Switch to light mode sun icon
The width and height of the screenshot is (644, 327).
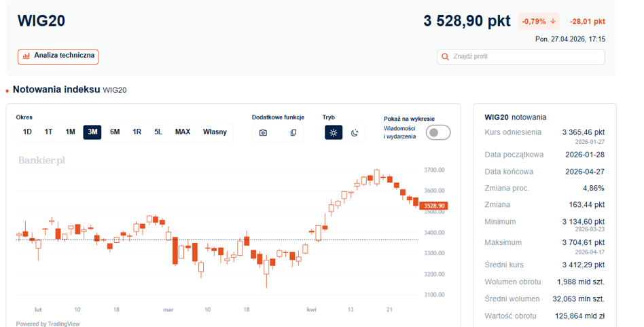334,132
